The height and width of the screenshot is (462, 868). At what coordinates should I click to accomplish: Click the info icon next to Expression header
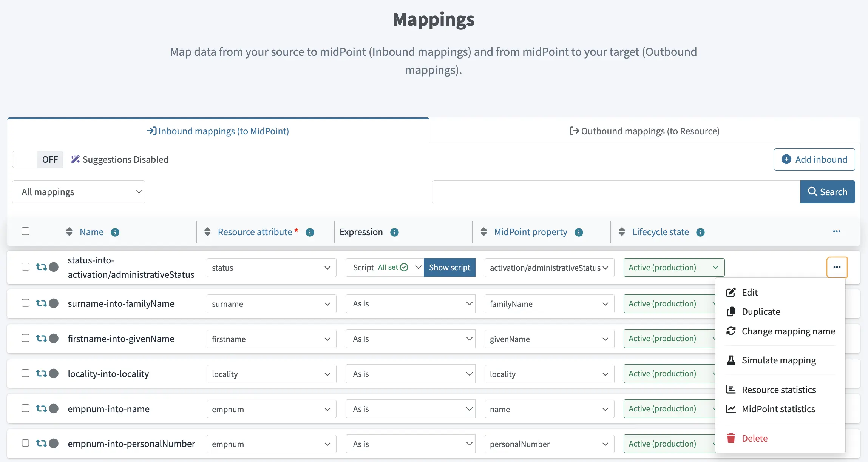coord(394,233)
